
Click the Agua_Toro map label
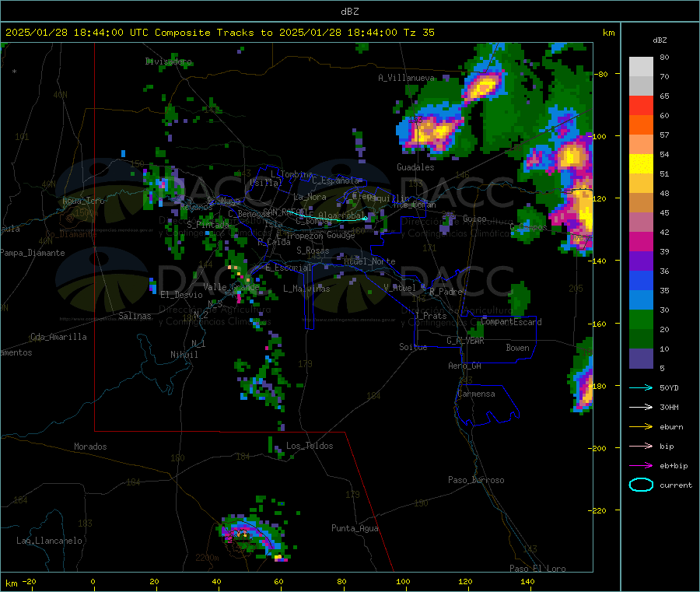[x=83, y=201]
